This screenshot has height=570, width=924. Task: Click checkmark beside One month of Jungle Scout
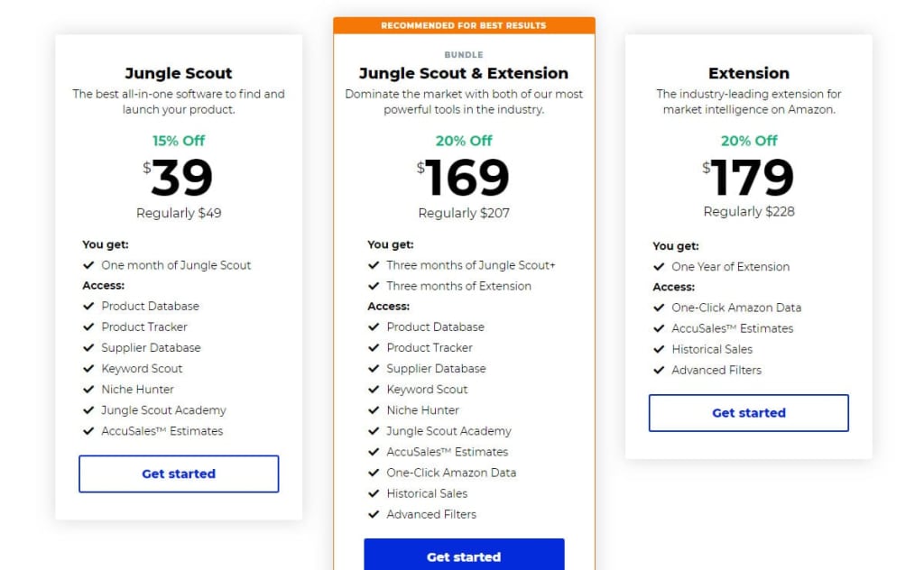88,265
